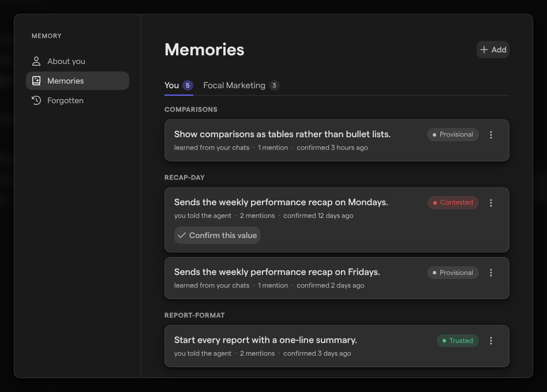Click 'confirmed 3 hours ago' text
Screen dimensions: 547x392
coord(332,148)
